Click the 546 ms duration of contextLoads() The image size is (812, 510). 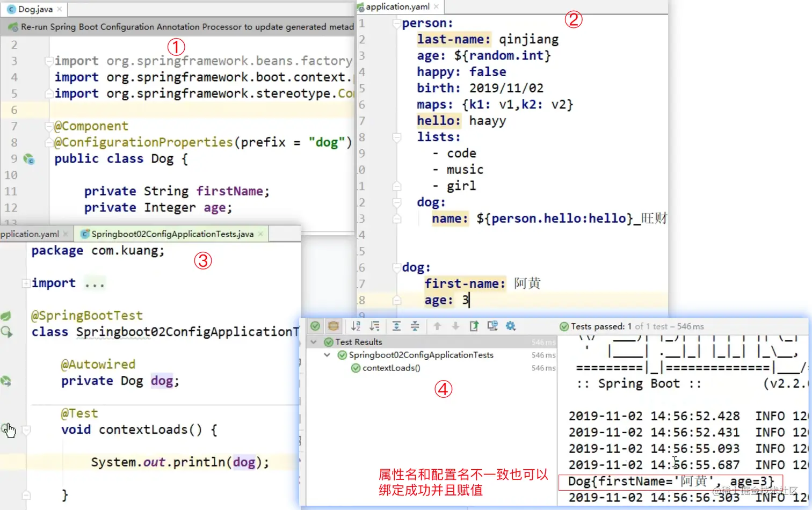point(543,368)
